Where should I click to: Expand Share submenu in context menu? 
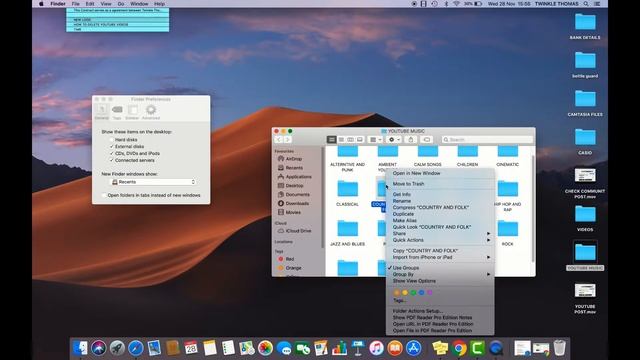pyautogui.click(x=440, y=233)
